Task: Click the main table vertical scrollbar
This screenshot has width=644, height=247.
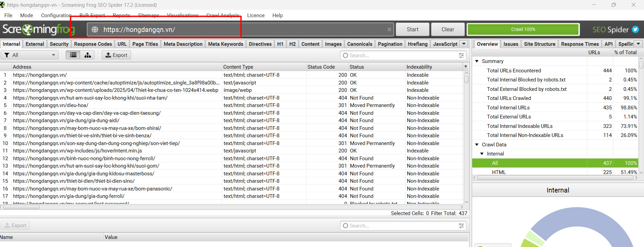Action: (466, 79)
